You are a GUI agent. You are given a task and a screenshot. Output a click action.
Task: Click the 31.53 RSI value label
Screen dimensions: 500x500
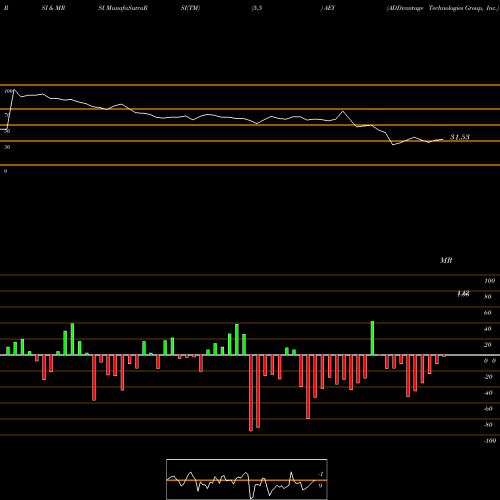pyautogui.click(x=460, y=137)
